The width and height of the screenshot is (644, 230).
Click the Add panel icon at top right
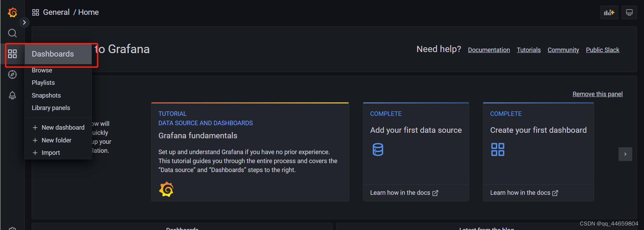[609, 12]
